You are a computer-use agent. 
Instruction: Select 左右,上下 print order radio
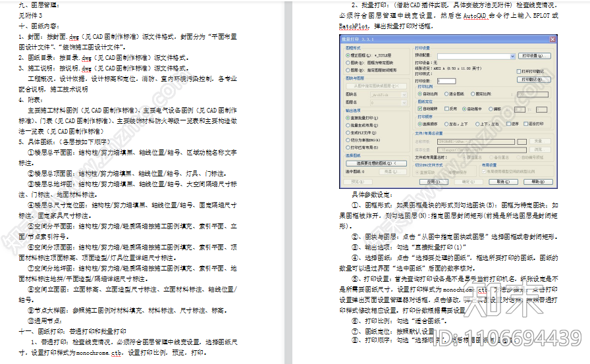[446, 124]
